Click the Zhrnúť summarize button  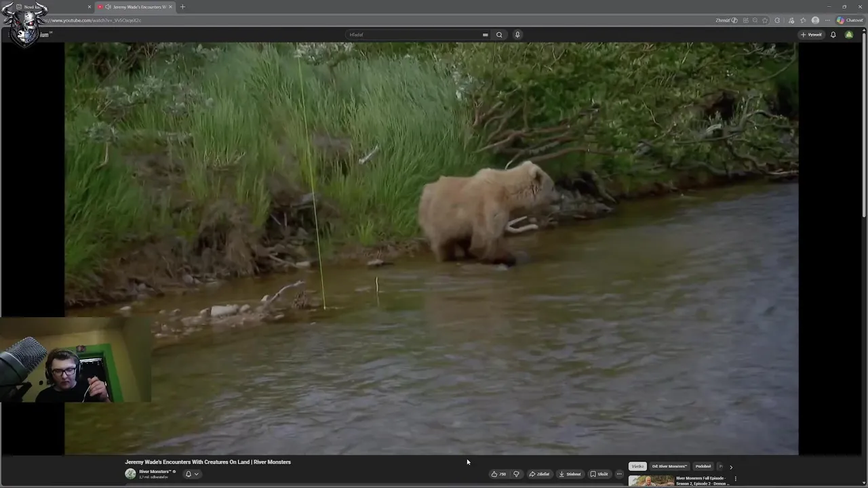[726, 20]
